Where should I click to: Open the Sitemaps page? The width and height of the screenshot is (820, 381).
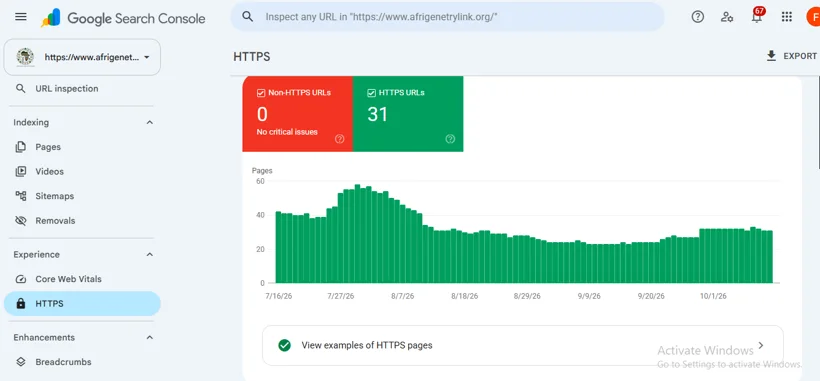[x=82, y=196]
